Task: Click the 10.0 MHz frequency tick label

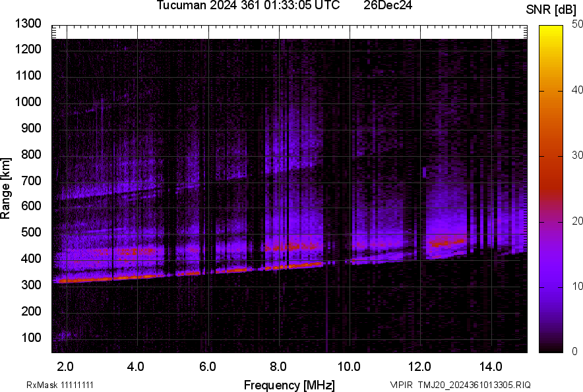Action: pyautogui.click(x=348, y=366)
